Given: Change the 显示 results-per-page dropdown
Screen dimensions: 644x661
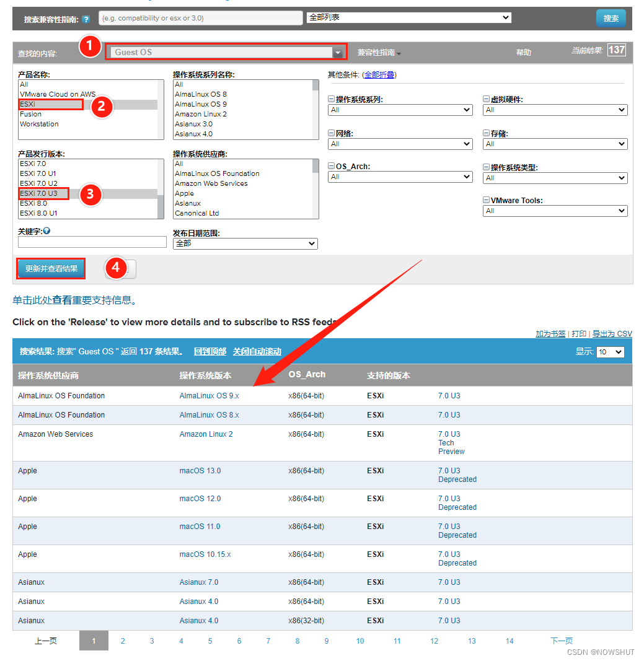Looking at the screenshot, I should [610, 352].
